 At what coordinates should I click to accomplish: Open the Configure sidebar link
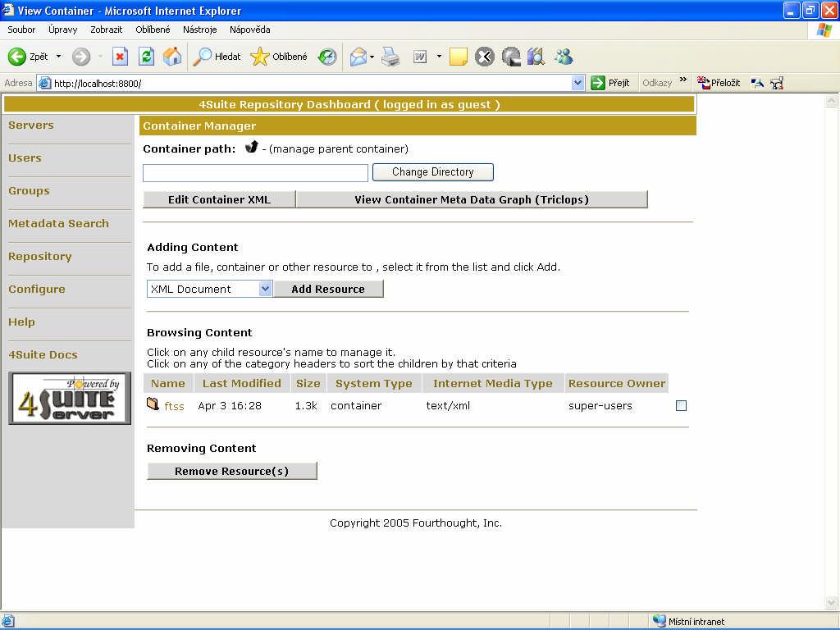click(36, 289)
